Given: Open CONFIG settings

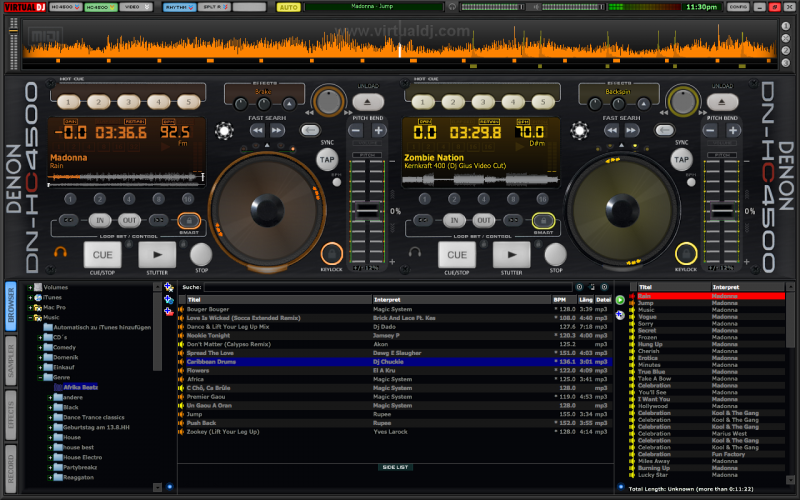Looking at the screenshot, I should 738,7.
